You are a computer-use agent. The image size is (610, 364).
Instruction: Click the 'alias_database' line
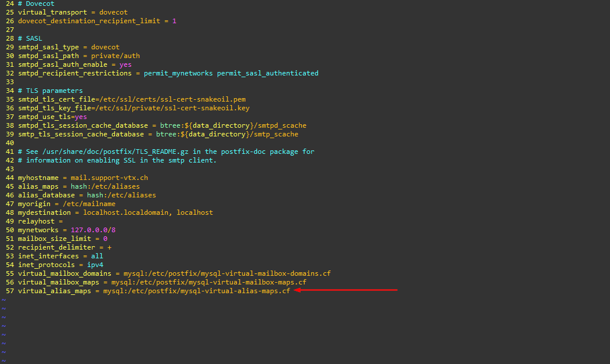tap(86, 195)
